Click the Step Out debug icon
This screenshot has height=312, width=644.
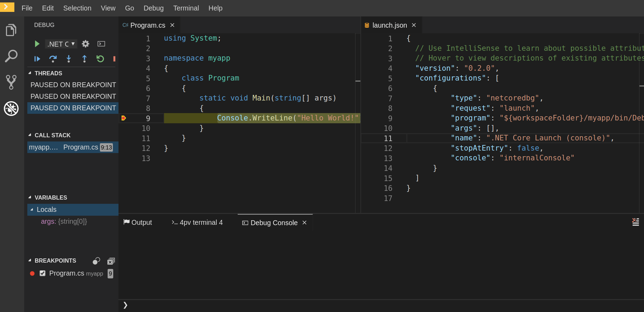[84, 59]
